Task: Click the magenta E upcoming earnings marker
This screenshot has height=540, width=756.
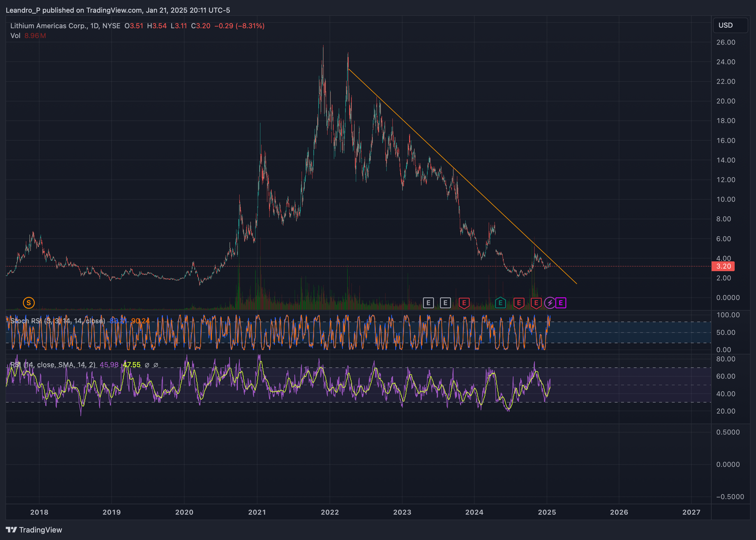Action: coord(561,303)
